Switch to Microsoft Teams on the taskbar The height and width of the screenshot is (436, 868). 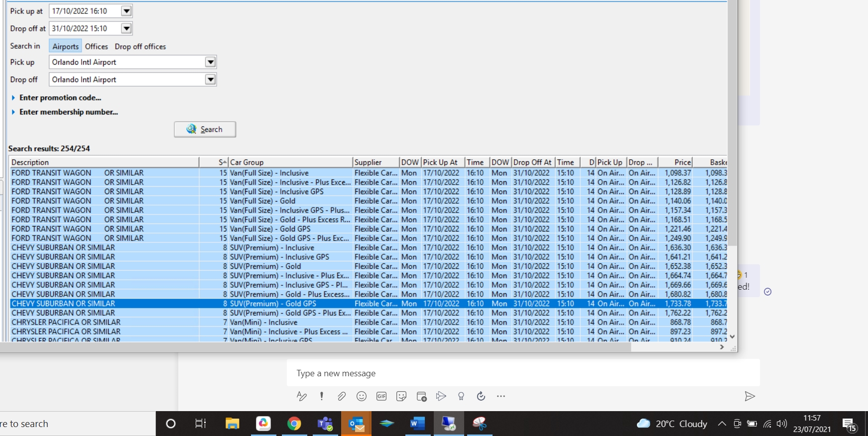tap(325, 424)
